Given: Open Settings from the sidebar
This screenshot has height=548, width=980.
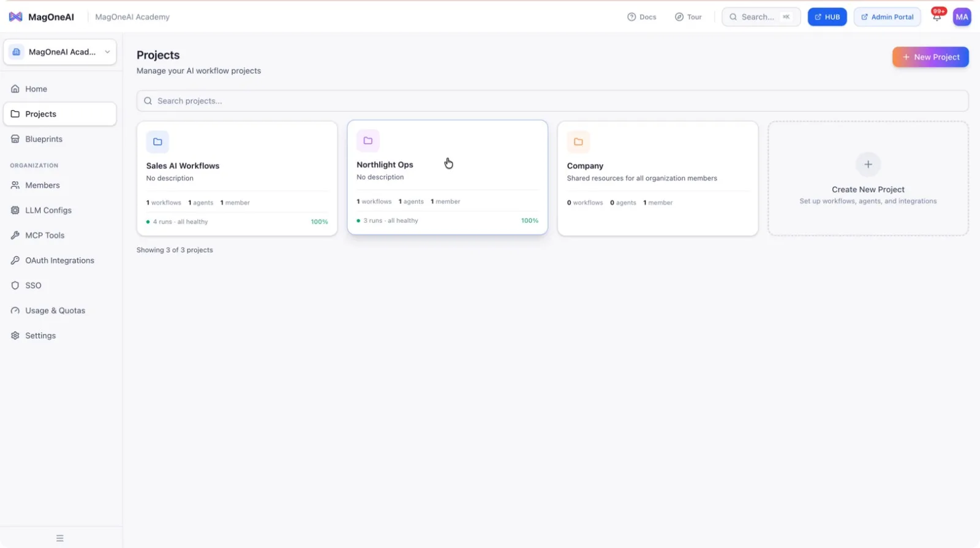Looking at the screenshot, I should [x=60, y=336].
